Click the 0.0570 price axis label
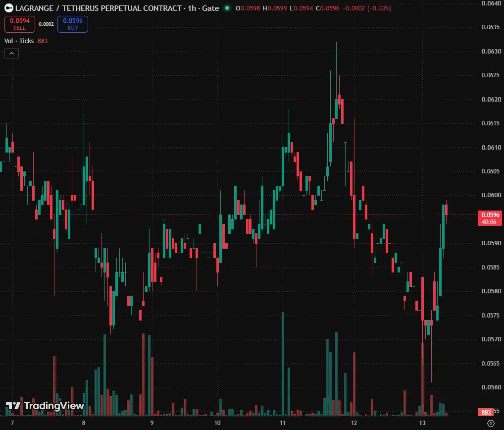504x430 pixels. [491, 339]
